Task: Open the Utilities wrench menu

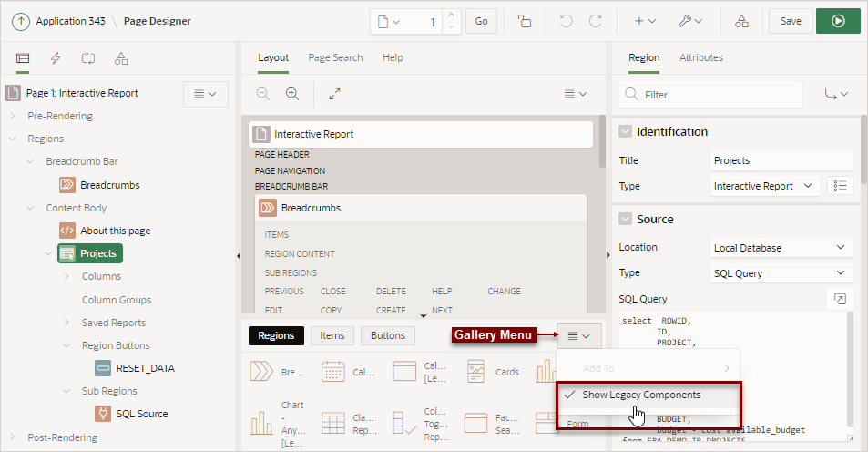Action: click(x=690, y=22)
